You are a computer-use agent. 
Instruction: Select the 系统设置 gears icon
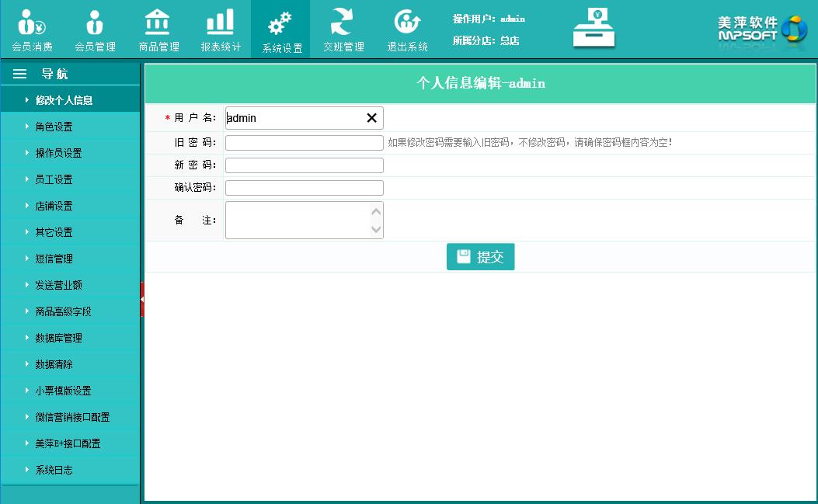280,23
